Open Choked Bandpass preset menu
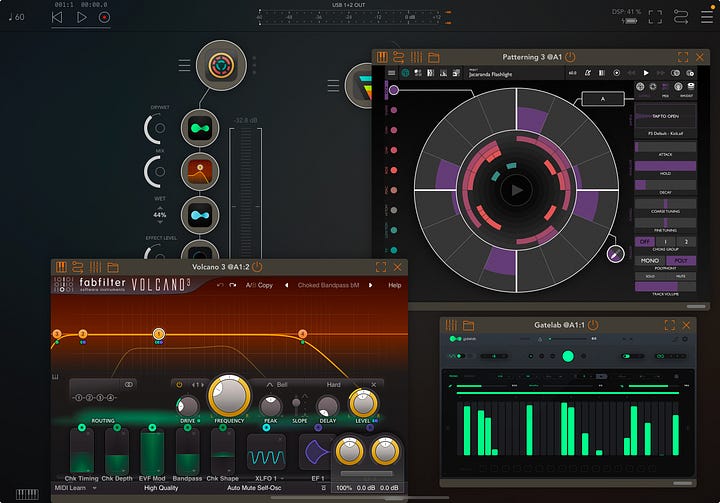The image size is (720, 503). 328,285
